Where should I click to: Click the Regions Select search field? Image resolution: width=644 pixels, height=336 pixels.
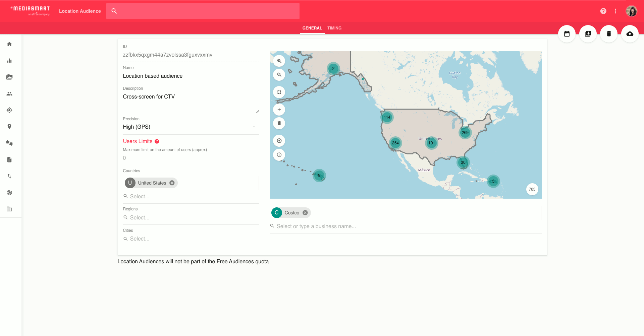191,217
